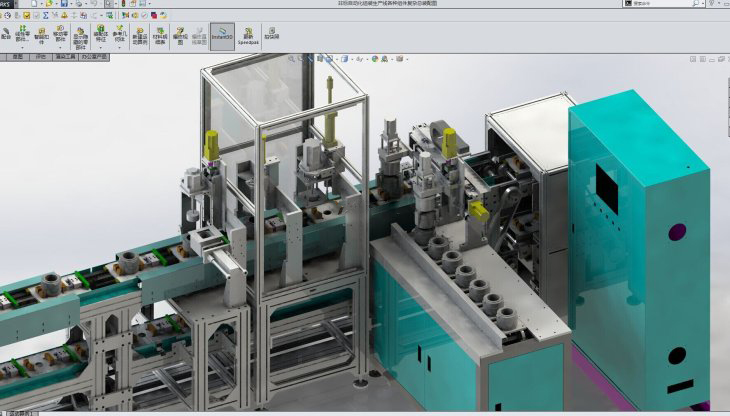The image size is (730, 416).
Task: Open Edit Appearance color ball in view toolbar
Action: (x=376, y=59)
